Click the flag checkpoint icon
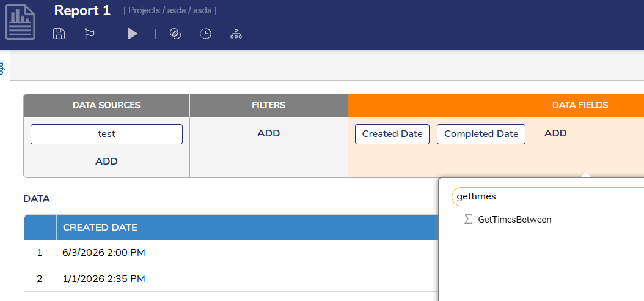This screenshot has height=301, width=644. pyautogui.click(x=90, y=34)
